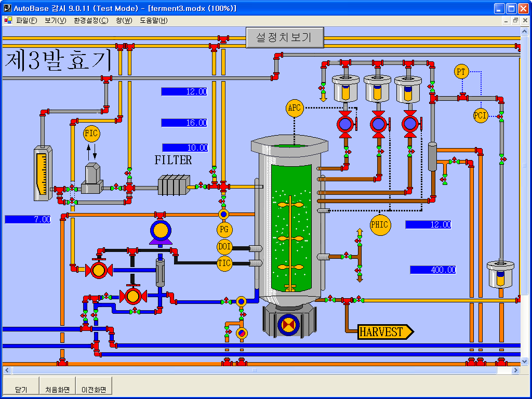This screenshot has width=532, height=399.
Task: Open the 환경설정(C) menu
Action: click(91, 21)
